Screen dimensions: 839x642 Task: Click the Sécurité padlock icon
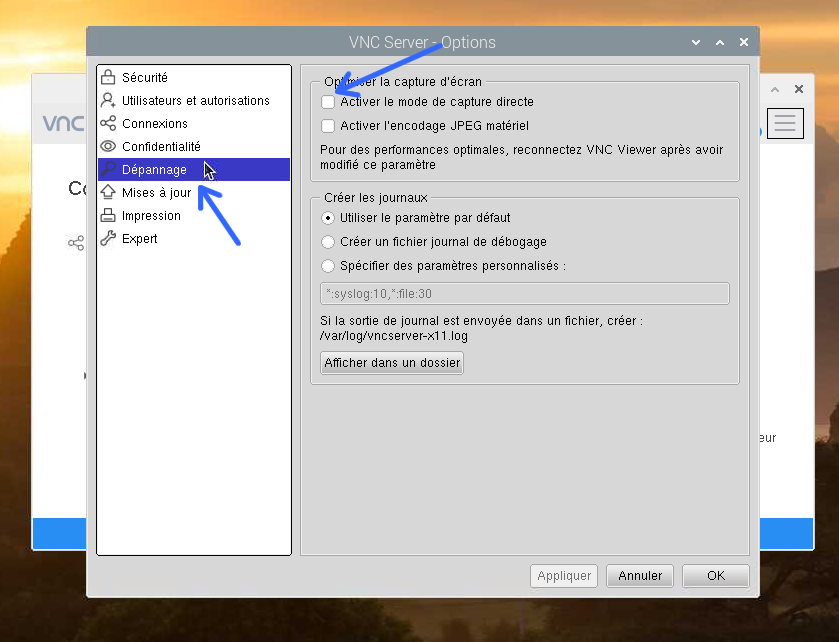pos(108,77)
